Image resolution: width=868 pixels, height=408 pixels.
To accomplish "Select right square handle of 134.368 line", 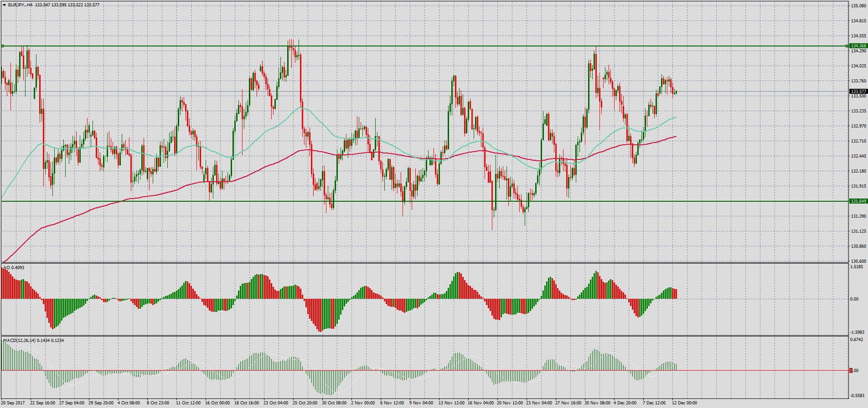I will (847, 46).
